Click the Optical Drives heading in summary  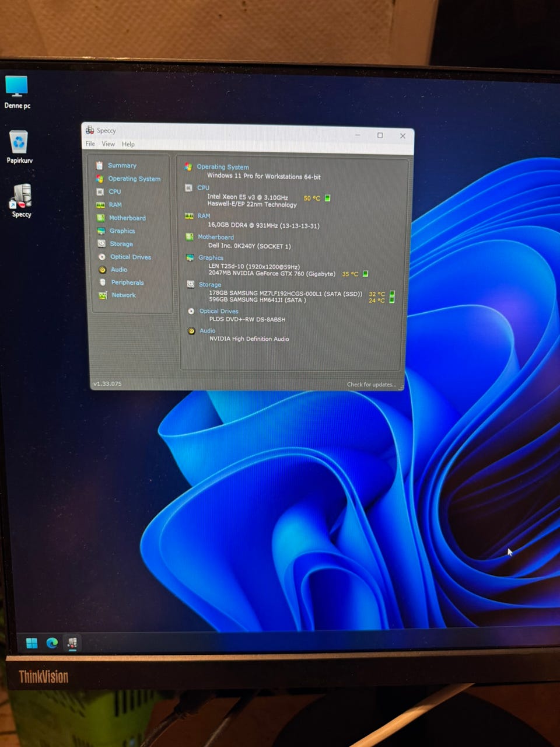[219, 311]
